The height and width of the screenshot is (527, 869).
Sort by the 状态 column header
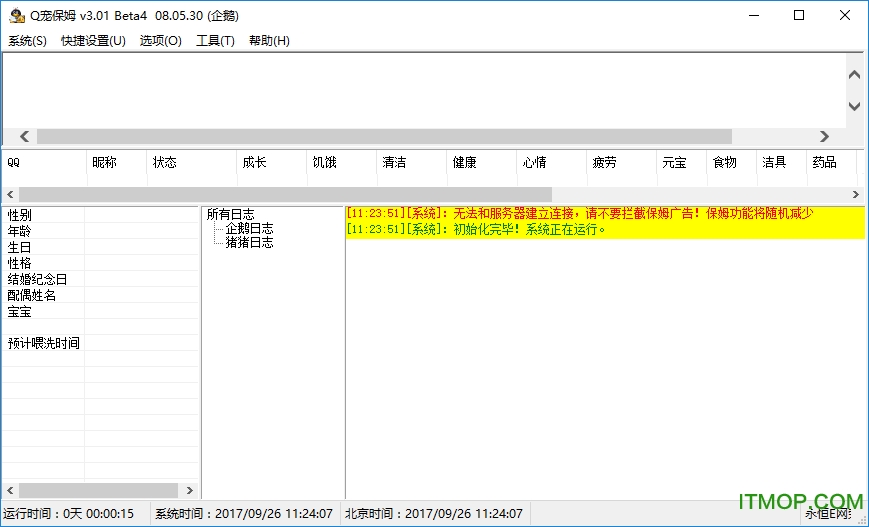point(192,162)
